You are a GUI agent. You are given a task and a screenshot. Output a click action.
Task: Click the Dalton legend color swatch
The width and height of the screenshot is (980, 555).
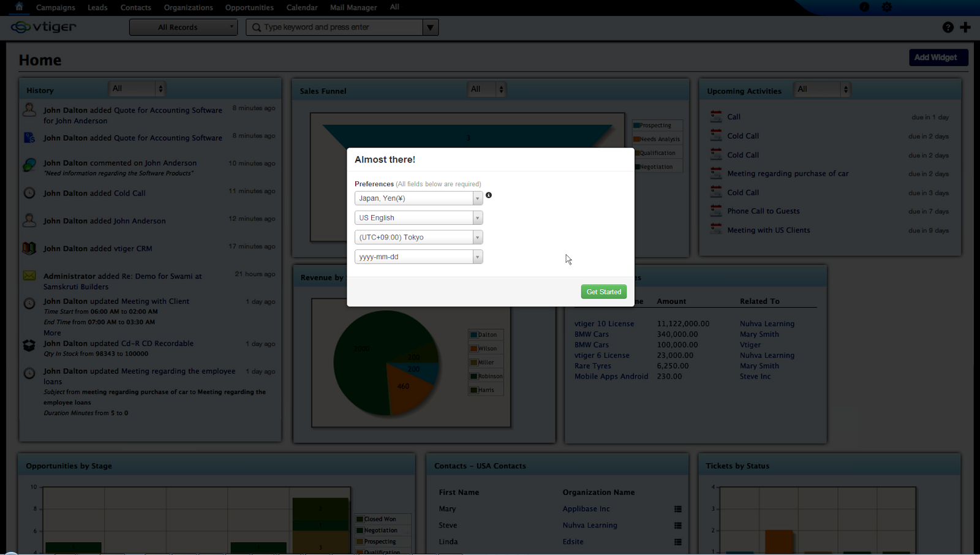pos(473,335)
